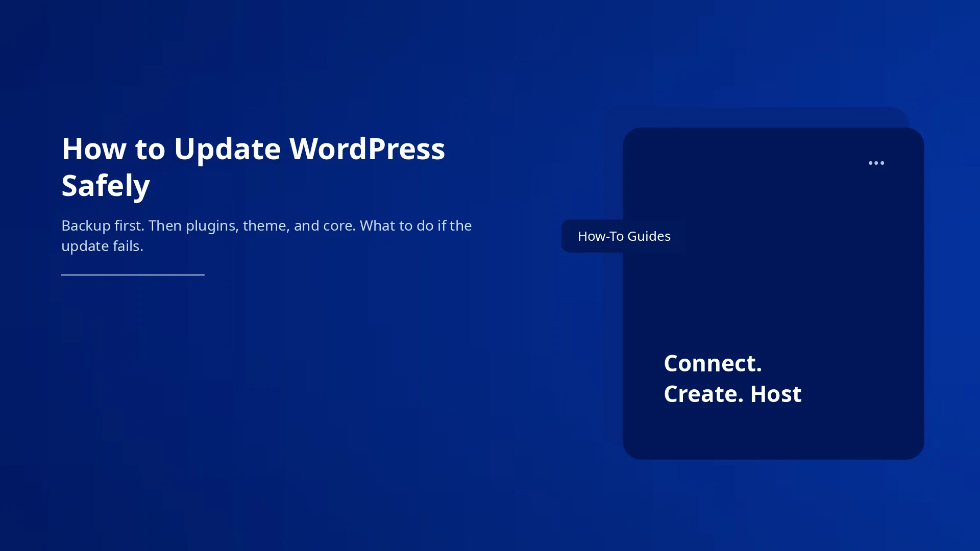Click the heading 'How to Update WordPress Safely'

(253, 166)
